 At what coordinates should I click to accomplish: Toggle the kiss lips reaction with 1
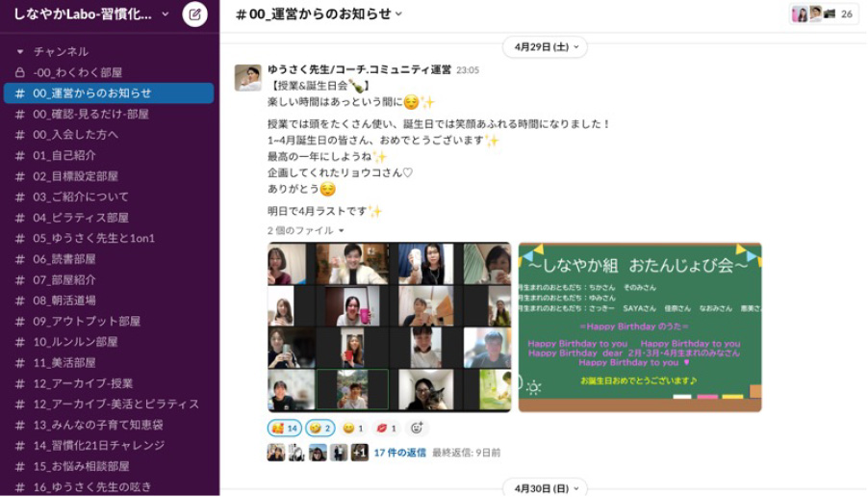[x=386, y=429]
